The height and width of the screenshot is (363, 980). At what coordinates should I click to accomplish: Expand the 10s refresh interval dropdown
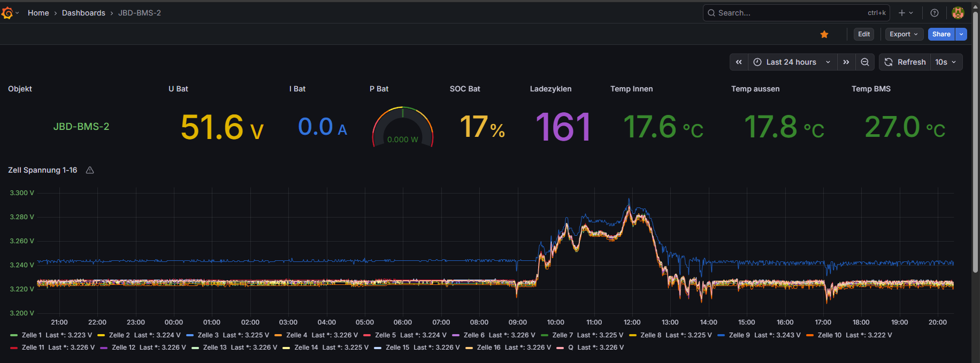click(946, 62)
